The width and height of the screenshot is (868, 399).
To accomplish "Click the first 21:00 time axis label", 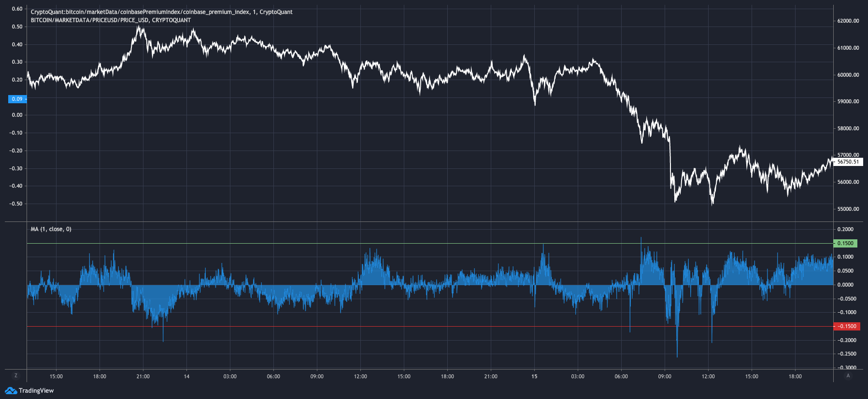I will (x=143, y=376).
